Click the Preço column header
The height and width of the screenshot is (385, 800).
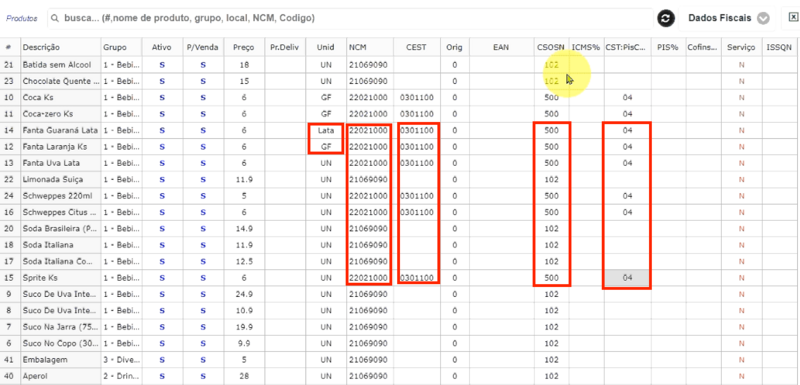click(244, 47)
